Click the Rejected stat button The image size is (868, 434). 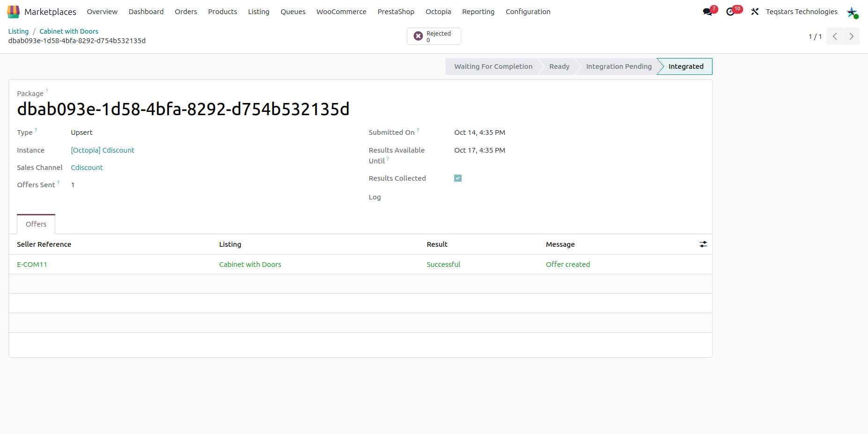coord(434,37)
